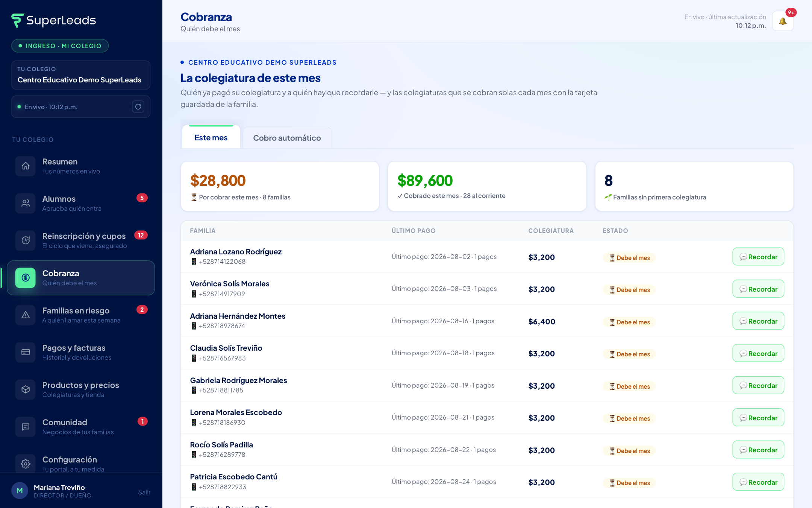Open Pagos y facturas card icon
Screen dimensions: 812x508
click(26, 352)
